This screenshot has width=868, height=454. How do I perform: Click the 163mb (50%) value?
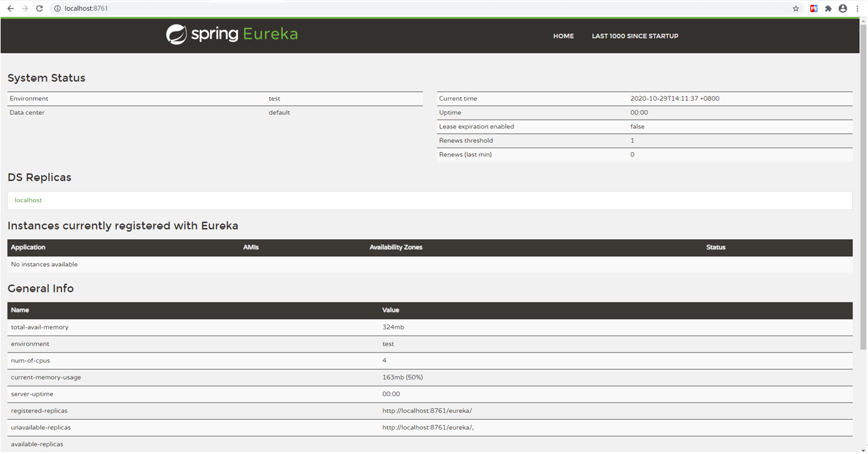402,378
